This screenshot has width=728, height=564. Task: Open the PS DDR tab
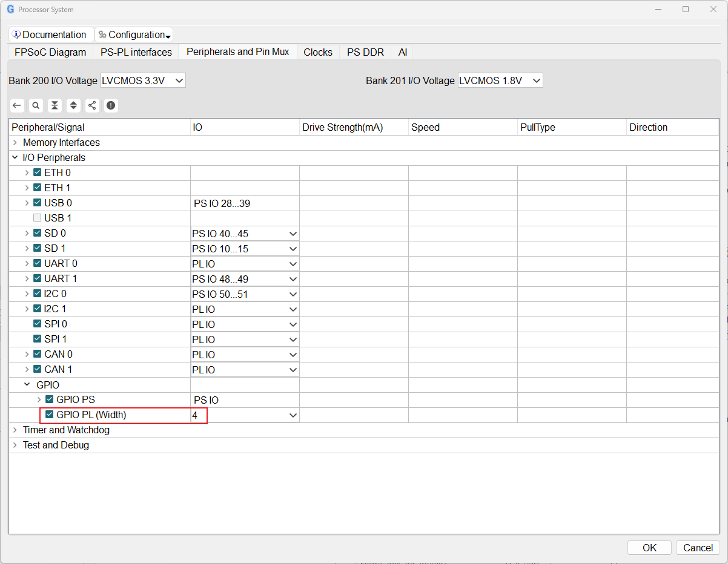coord(365,52)
